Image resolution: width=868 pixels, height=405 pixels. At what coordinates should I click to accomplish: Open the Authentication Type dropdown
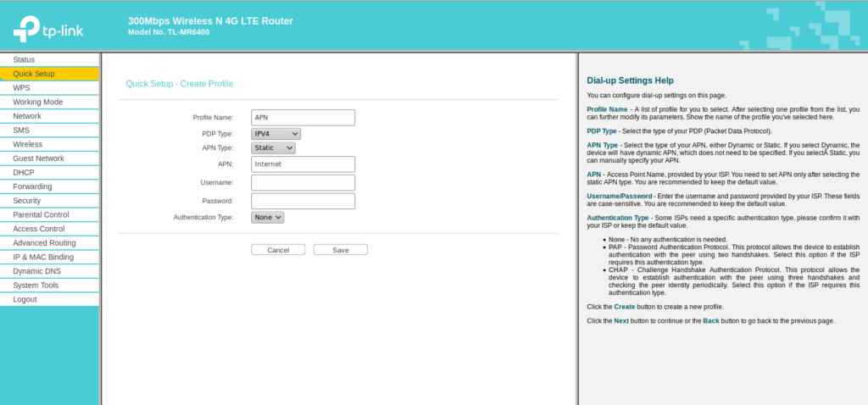(268, 217)
